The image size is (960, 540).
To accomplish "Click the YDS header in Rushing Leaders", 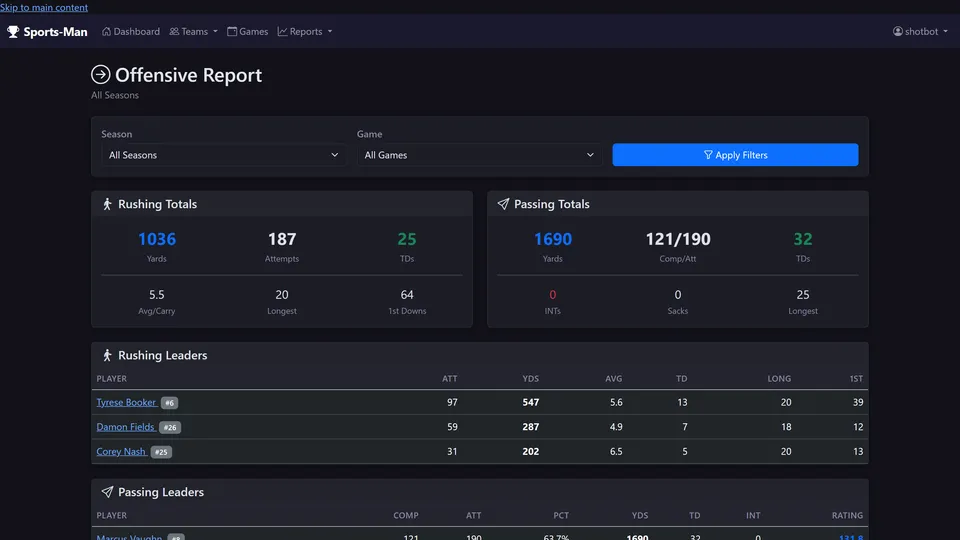I will (531, 378).
